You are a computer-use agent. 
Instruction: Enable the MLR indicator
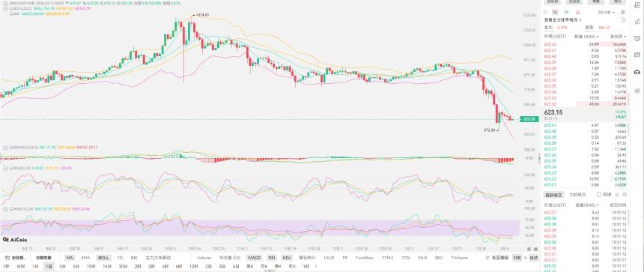[422, 258]
